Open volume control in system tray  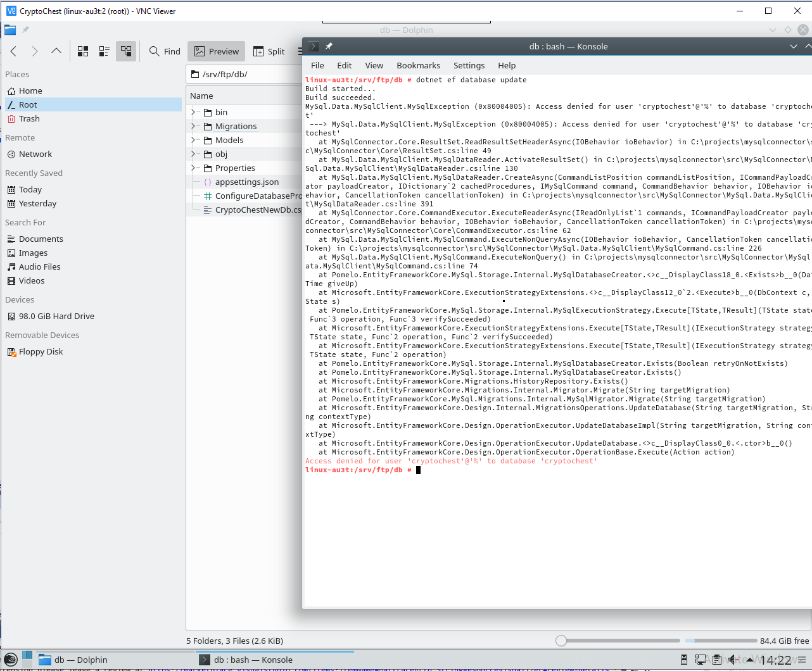click(x=733, y=660)
